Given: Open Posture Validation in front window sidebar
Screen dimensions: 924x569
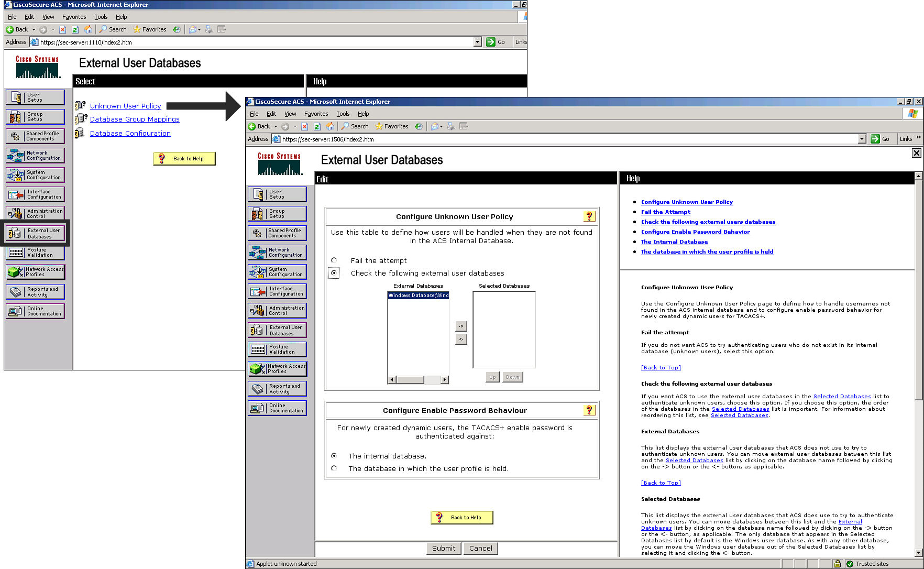Looking at the screenshot, I should [x=277, y=349].
